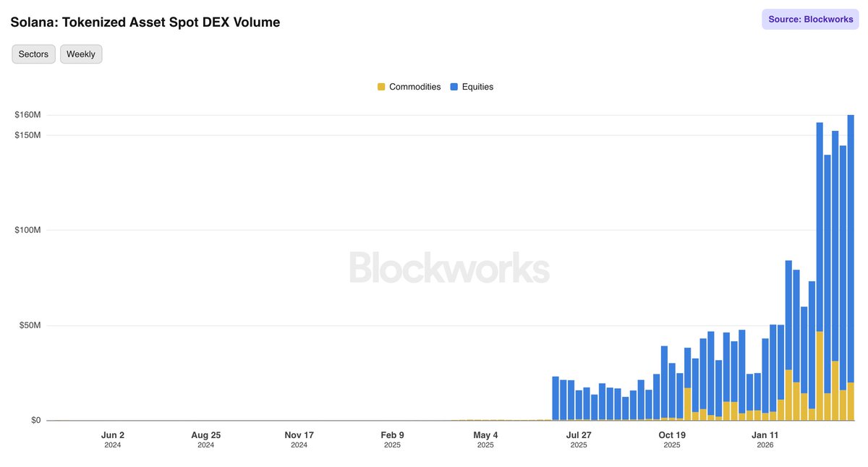Viewport: 868px width, 467px height.
Task: Click the Jan 11 2026 axis label
Action: click(765, 440)
